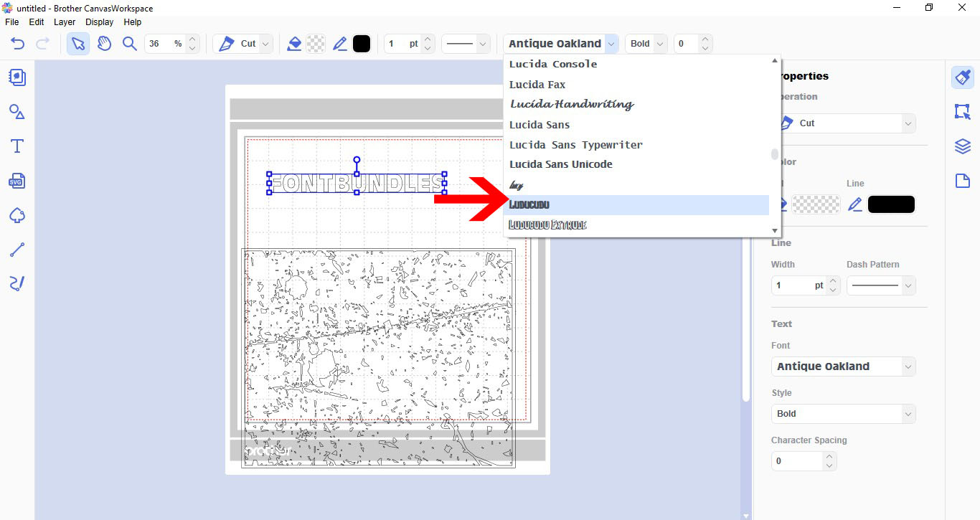This screenshot has width=980, height=520.
Task: Open the Display menu
Action: coord(99,22)
